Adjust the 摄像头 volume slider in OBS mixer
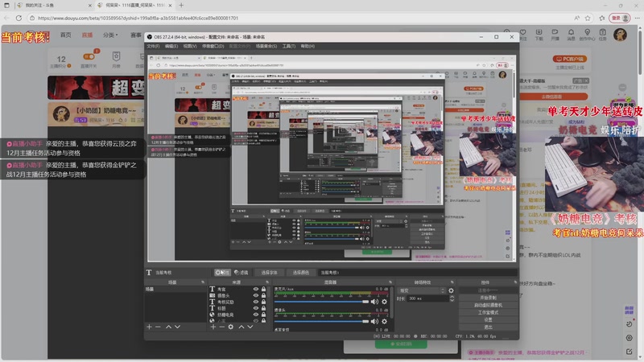644x362 pixels. click(x=321, y=321)
